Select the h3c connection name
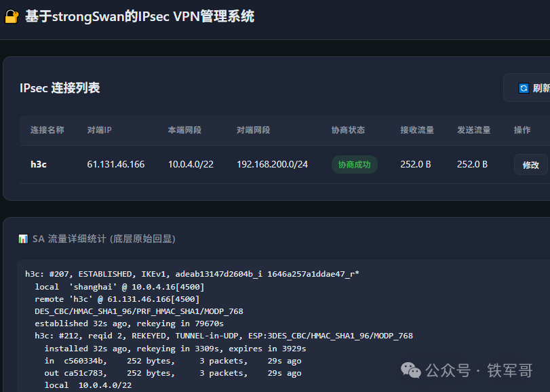550x392 pixels. pyautogui.click(x=38, y=164)
